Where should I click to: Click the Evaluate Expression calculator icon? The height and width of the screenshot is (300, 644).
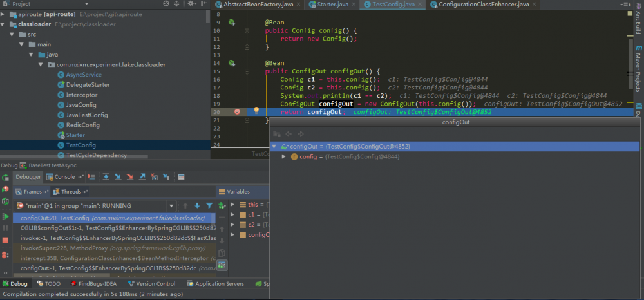[182, 177]
